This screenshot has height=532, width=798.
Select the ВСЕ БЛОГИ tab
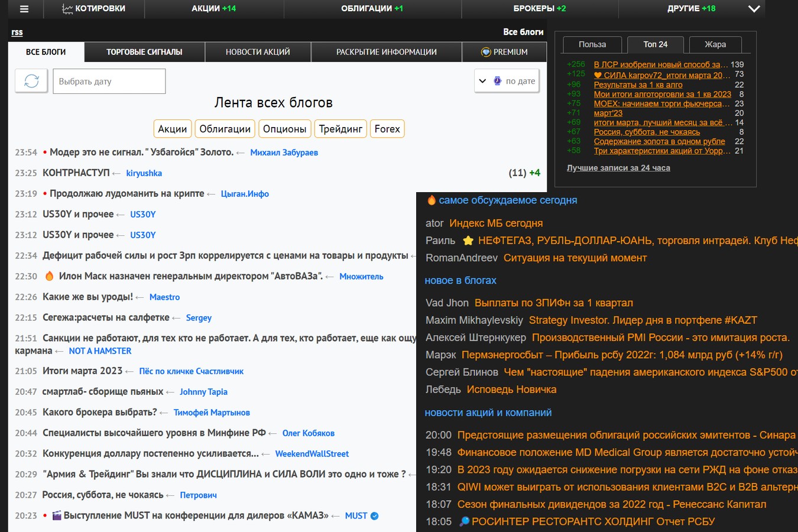(46, 52)
